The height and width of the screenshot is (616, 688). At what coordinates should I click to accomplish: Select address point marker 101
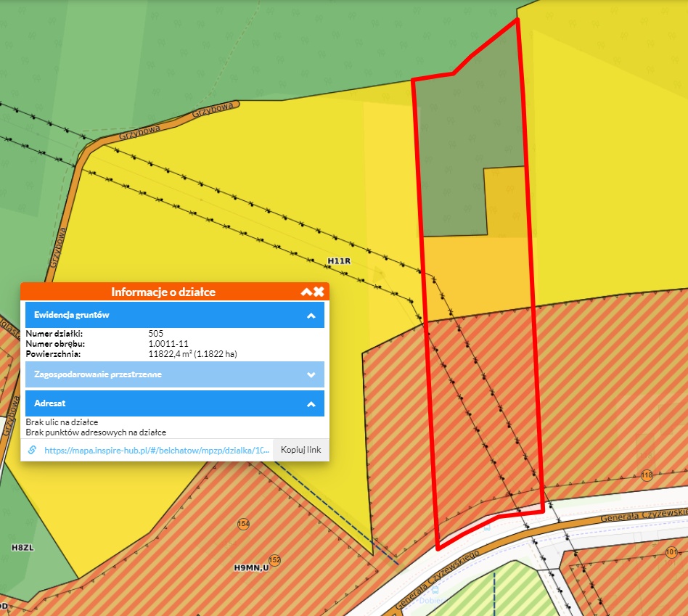[671, 552]
